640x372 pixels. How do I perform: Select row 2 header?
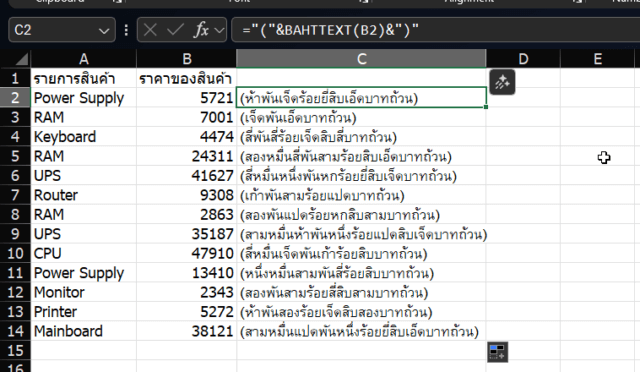tap(15, 98)
